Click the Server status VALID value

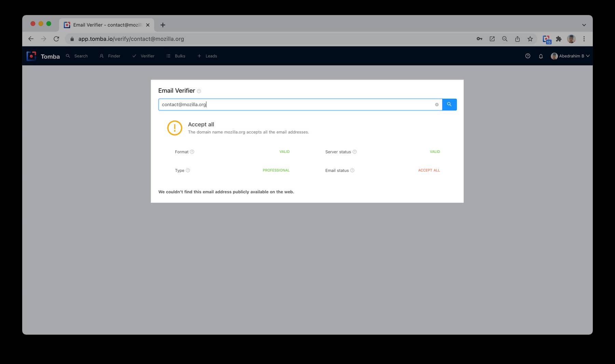[435, 152]
